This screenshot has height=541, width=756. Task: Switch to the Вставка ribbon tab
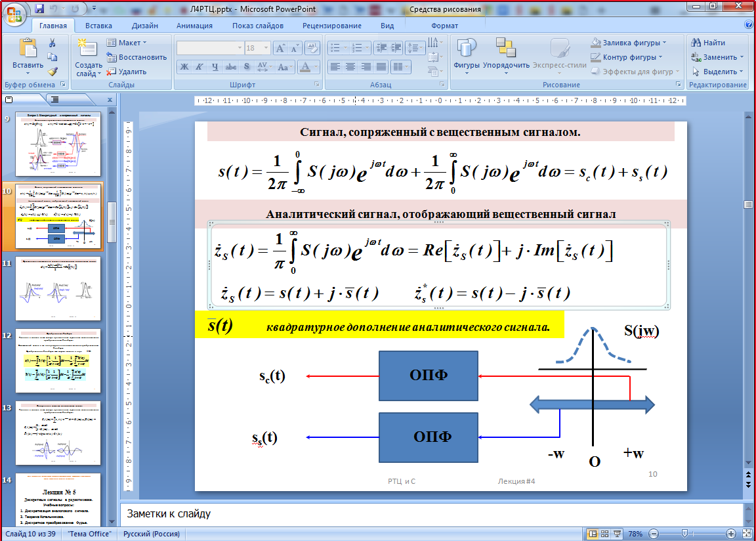[x=98, y=26]
